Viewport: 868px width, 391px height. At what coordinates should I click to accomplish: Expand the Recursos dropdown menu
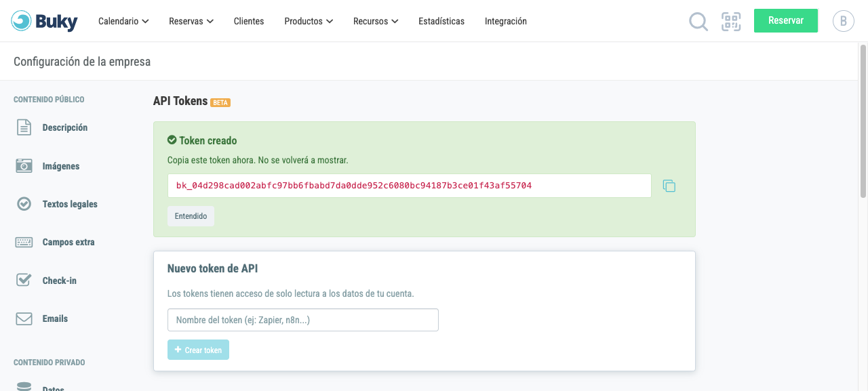[376, 21]
